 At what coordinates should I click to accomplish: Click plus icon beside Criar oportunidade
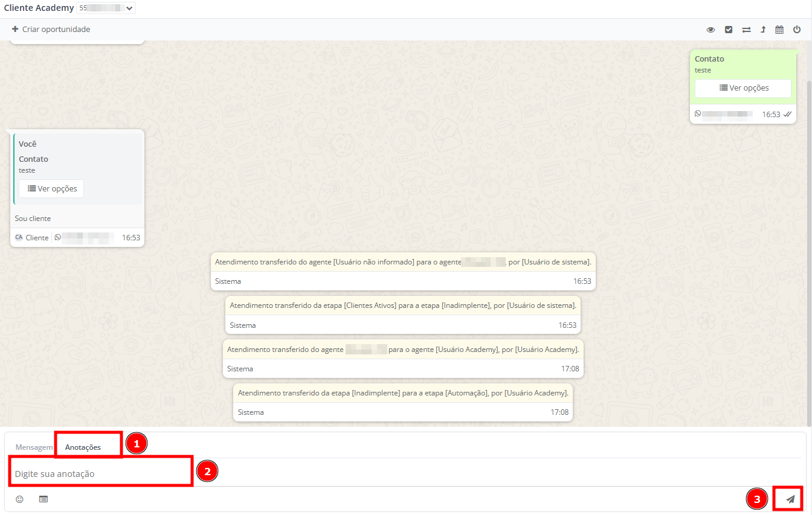(15, 29)
